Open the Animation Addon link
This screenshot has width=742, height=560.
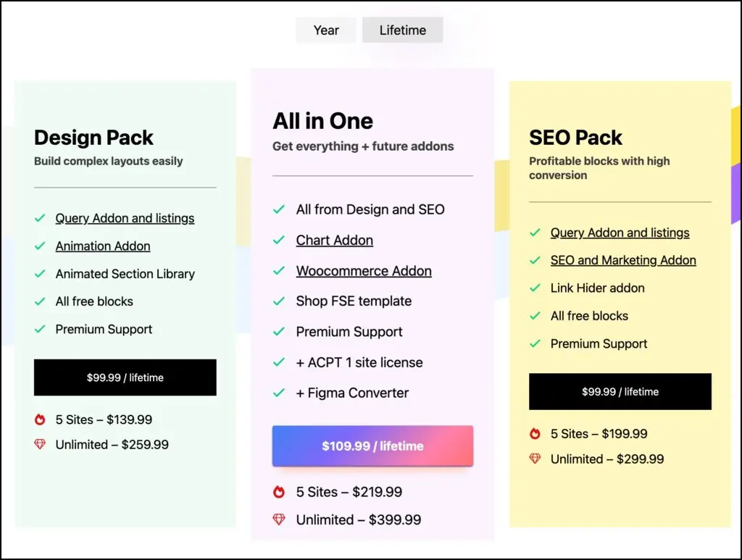click(x=103, y=246)
